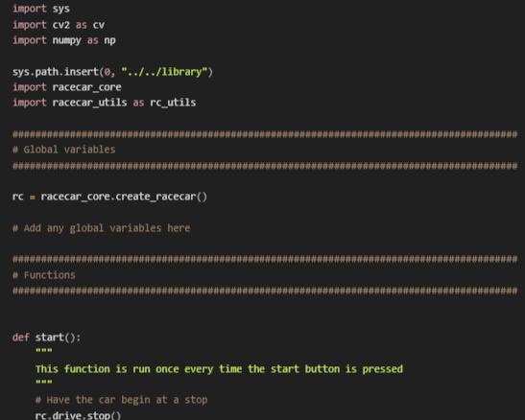This screenshot has width=525, height=420.
Task: Click the 'np' alias in numpy import
Action: click(109, 41)
